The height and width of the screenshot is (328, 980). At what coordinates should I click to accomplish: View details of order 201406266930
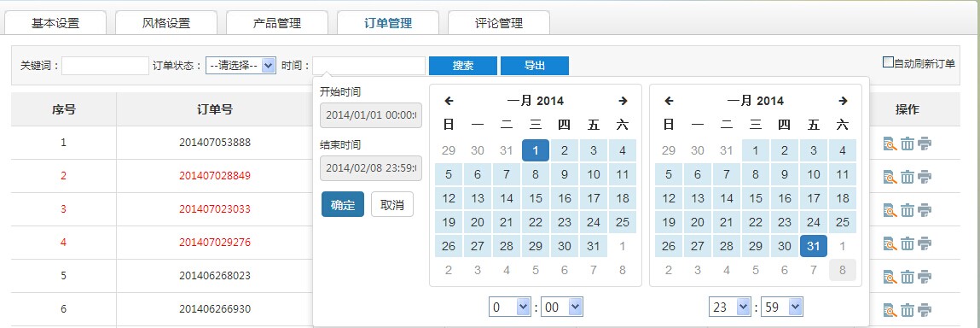click(x=890, y=310)
